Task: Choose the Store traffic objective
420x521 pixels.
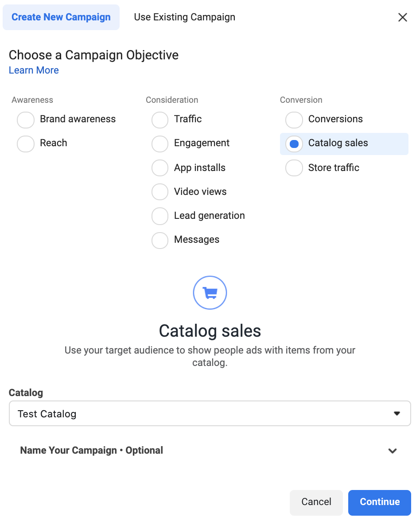Action: tap(294, 168)
